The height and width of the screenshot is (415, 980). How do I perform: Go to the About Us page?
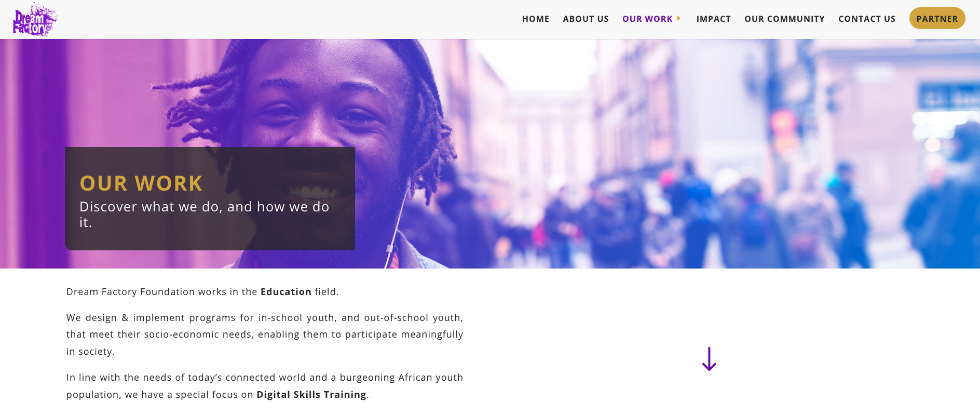[x=586, y=19]
